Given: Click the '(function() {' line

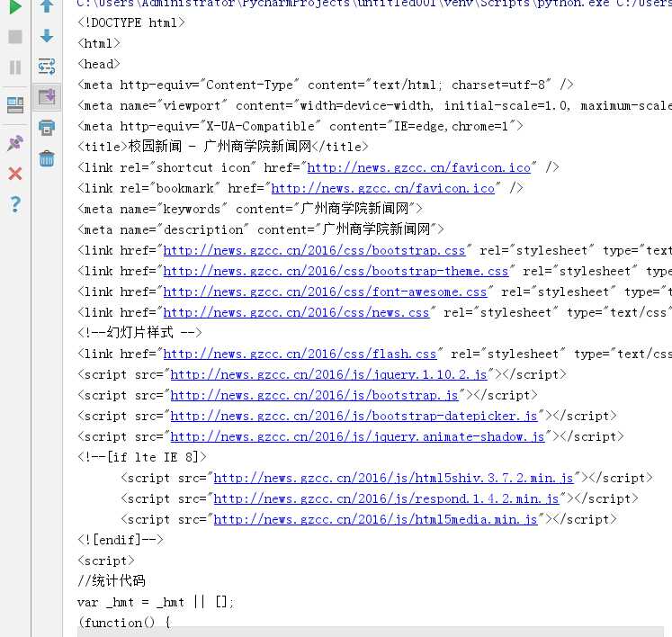Looking at the screenshot, I should pos(124,623).
